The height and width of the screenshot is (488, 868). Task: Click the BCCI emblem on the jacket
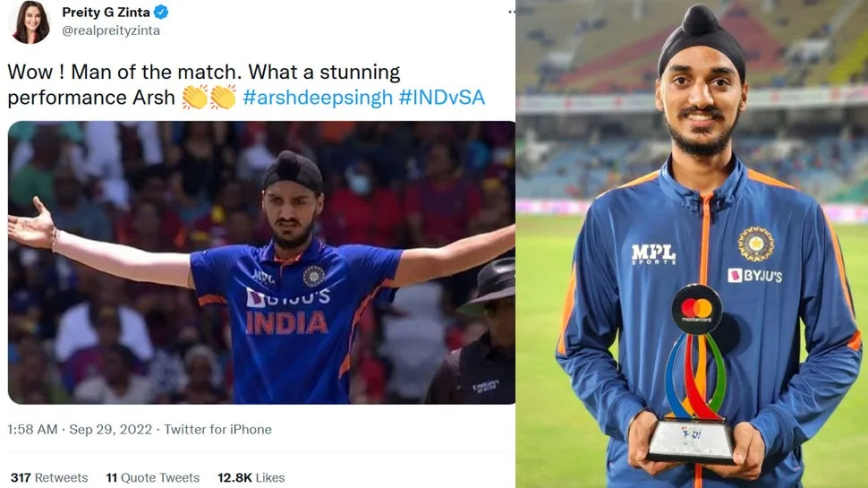coord(755,244)
